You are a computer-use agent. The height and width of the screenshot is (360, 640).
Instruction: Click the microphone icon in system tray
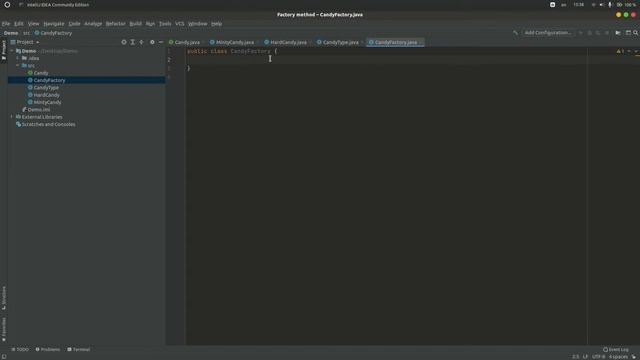pos(610,5)
